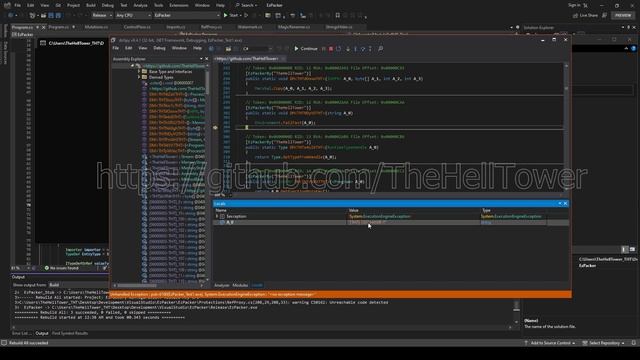Open the Release configuration dropdown in Visual Studio

tap(102, 15)
